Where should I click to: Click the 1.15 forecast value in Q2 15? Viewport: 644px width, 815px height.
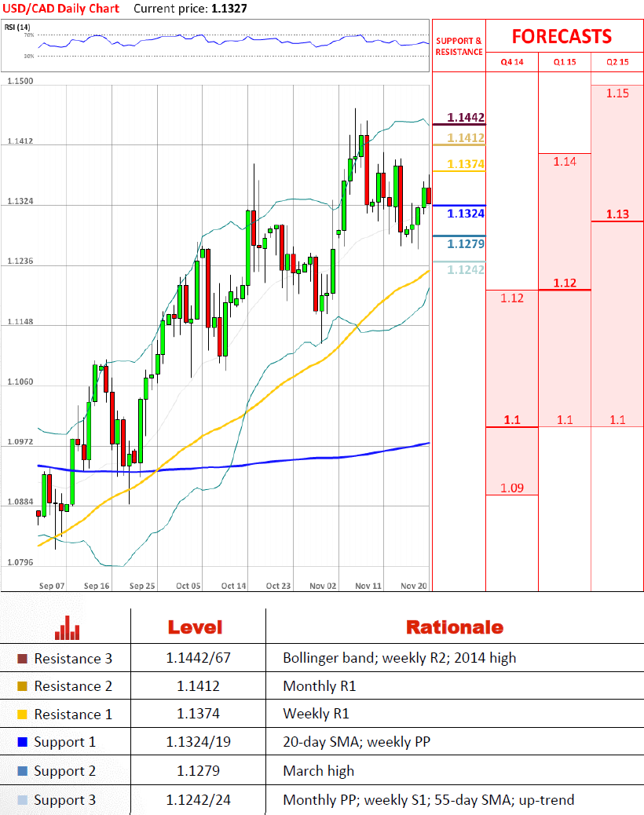point(617,93)
